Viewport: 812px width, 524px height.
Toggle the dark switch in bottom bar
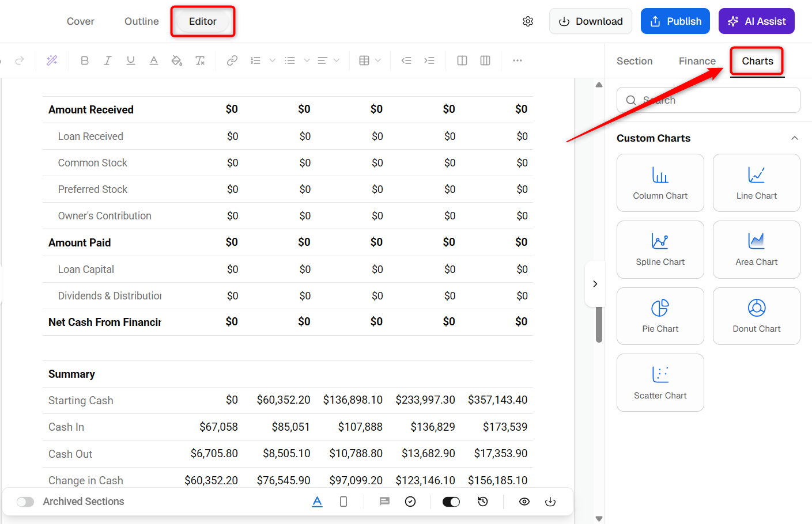pos(451,502)
